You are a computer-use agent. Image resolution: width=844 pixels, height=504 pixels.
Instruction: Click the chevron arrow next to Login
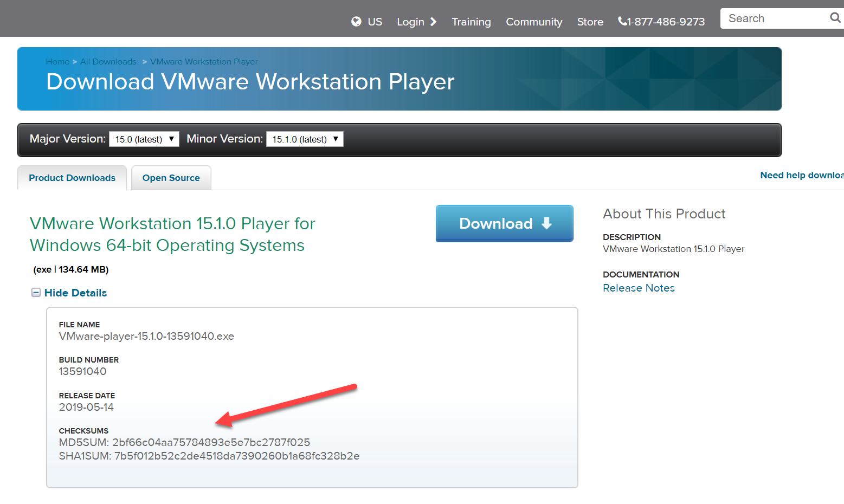click(433, 22)
